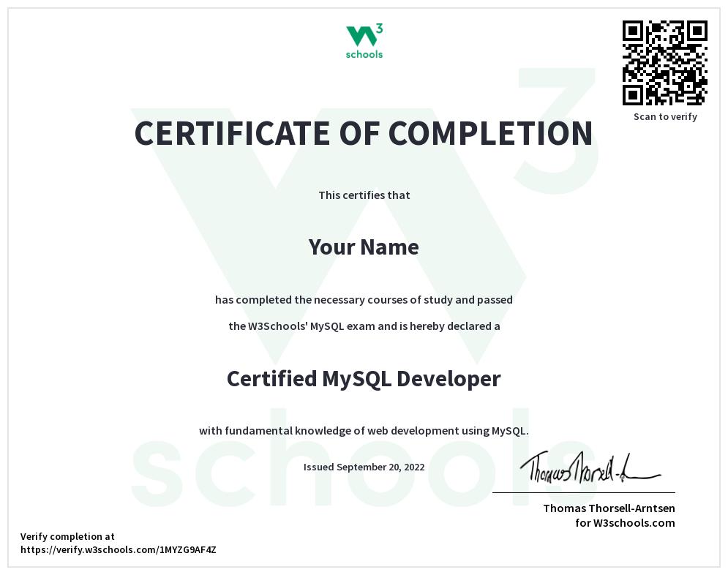Viewport: 728px width, 575px height.
Task: Click the Issued September 20, 2022 date
Action: [364, 467]
